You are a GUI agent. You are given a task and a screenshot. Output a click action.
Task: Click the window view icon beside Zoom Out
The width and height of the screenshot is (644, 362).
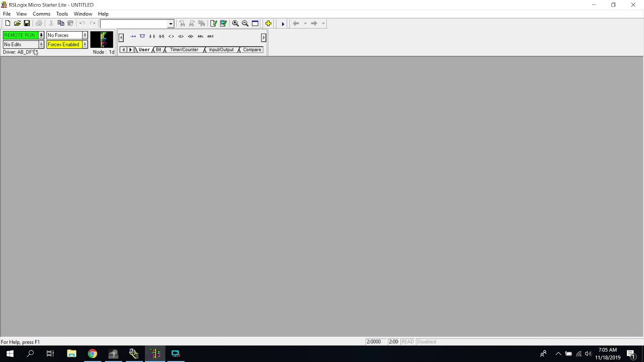click(255, 23)
